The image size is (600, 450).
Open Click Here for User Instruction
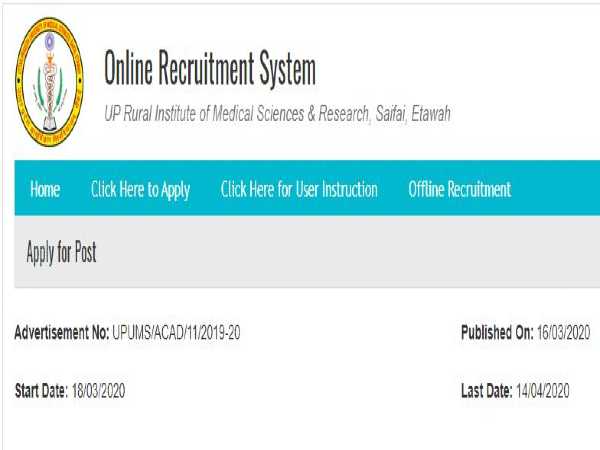[299, 189]
